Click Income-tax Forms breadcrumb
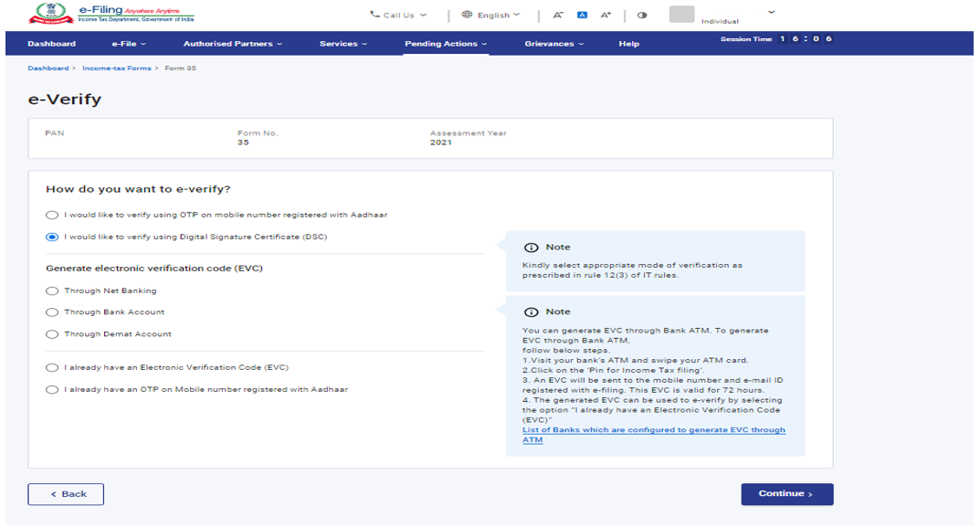 (117, 69)
